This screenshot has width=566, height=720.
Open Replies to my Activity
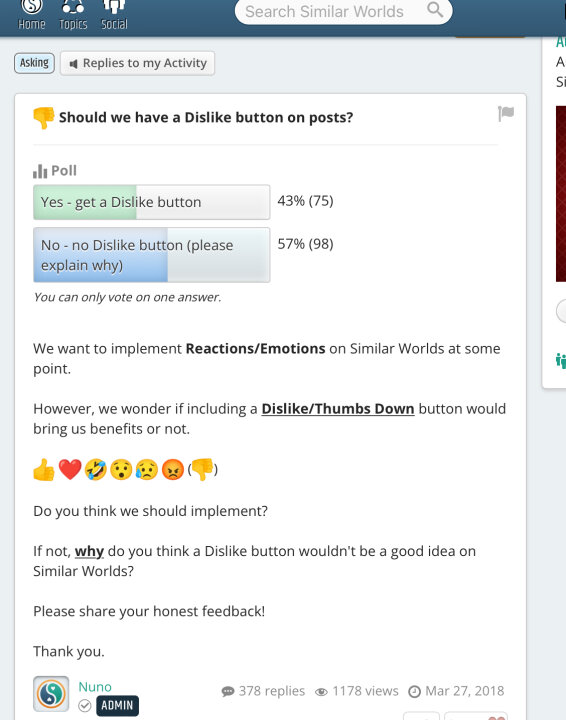(x=138, y=63)
